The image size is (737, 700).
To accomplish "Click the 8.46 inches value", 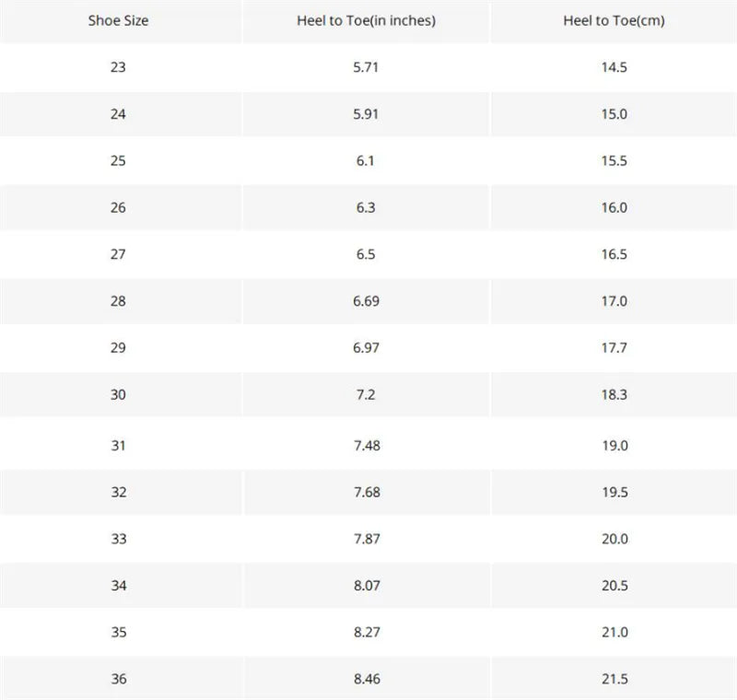I will point(366,679).
